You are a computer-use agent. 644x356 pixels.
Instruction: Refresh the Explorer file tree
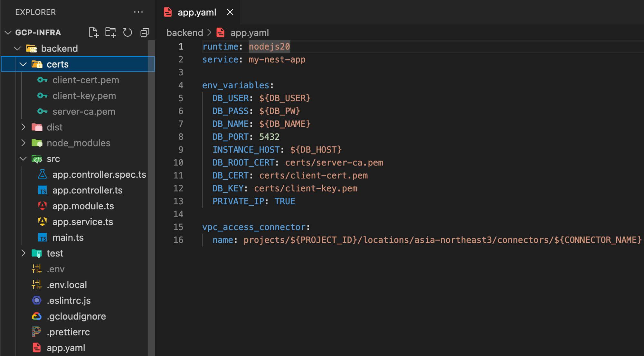point(128,33)
